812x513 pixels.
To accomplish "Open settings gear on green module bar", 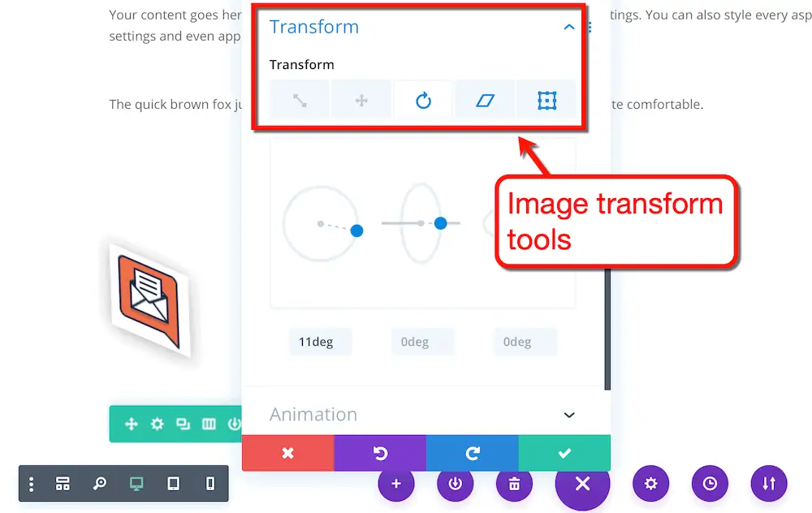I will (x=157, y=424).
